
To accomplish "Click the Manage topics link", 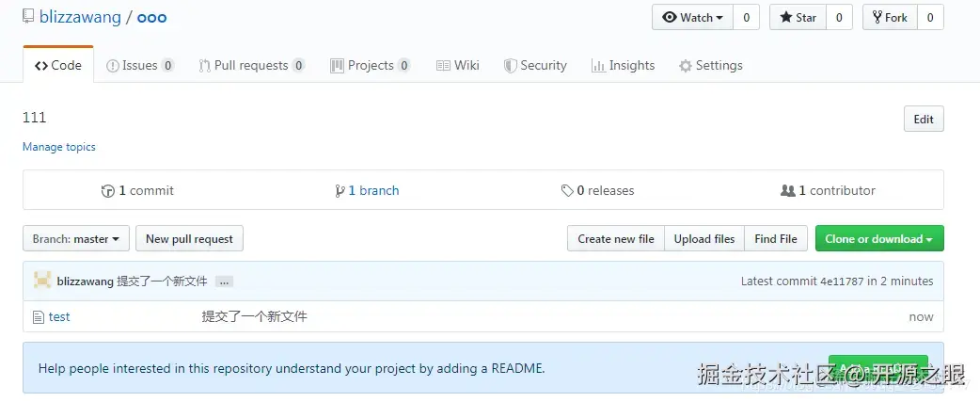I will click(59, 147).
